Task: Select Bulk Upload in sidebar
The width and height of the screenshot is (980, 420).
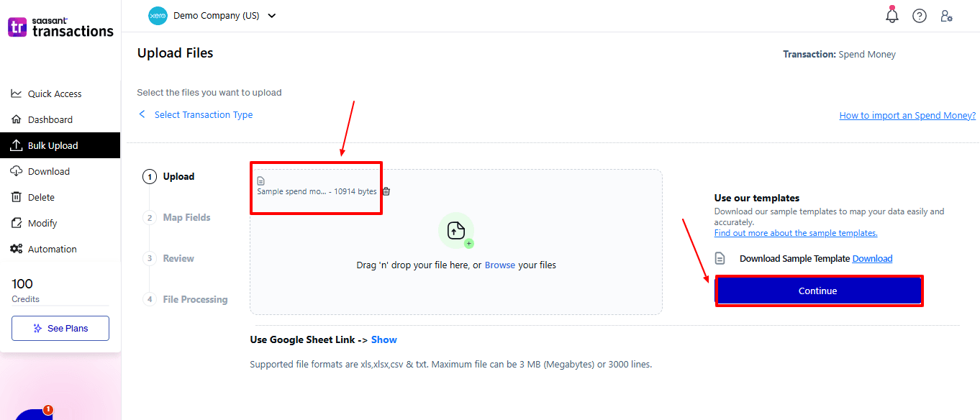Action: [x=53, y=145]
